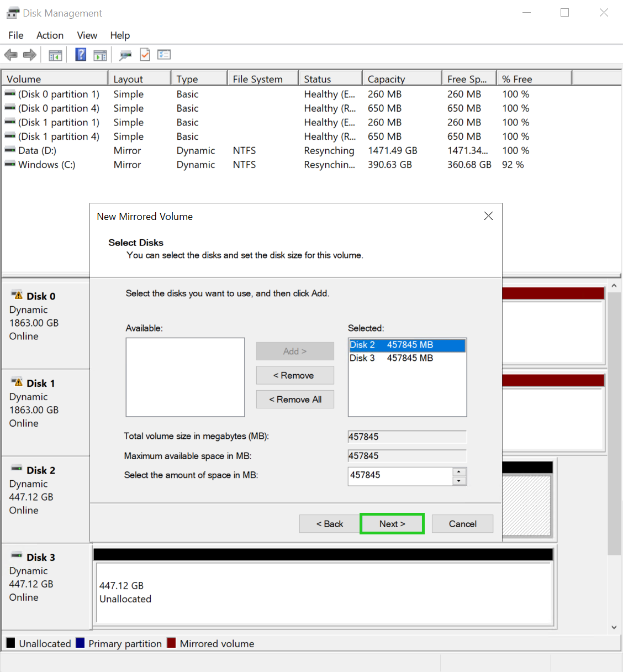
Task: Open the Action menu
Action: click(x=50, y=35)
